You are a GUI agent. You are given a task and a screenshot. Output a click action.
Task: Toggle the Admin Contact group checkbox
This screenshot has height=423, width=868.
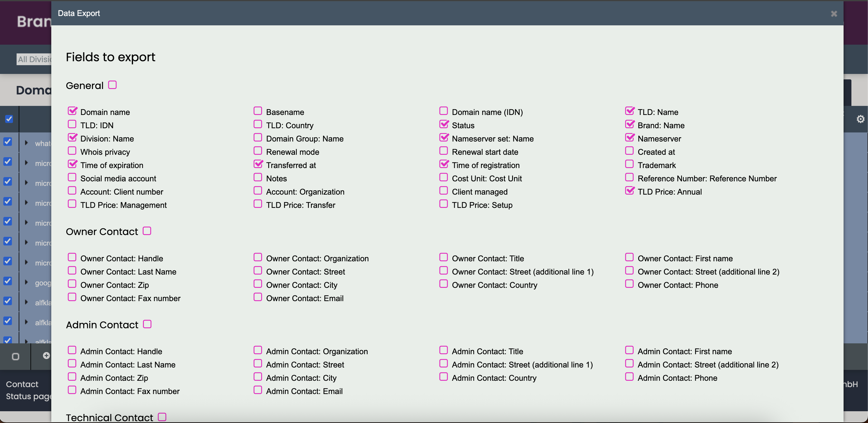147,324
